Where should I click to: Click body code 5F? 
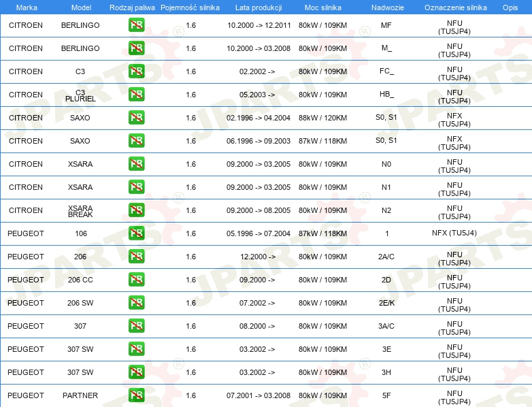(x=386, y=395)
